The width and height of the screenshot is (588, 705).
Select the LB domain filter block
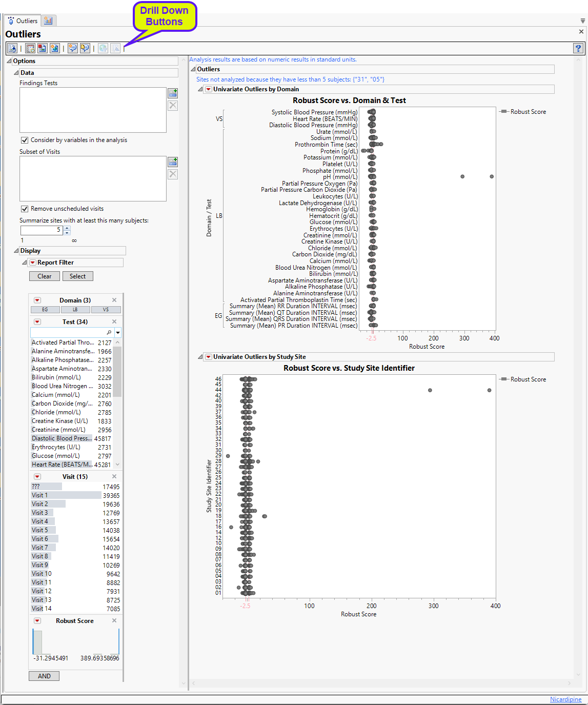click(75, 310)
